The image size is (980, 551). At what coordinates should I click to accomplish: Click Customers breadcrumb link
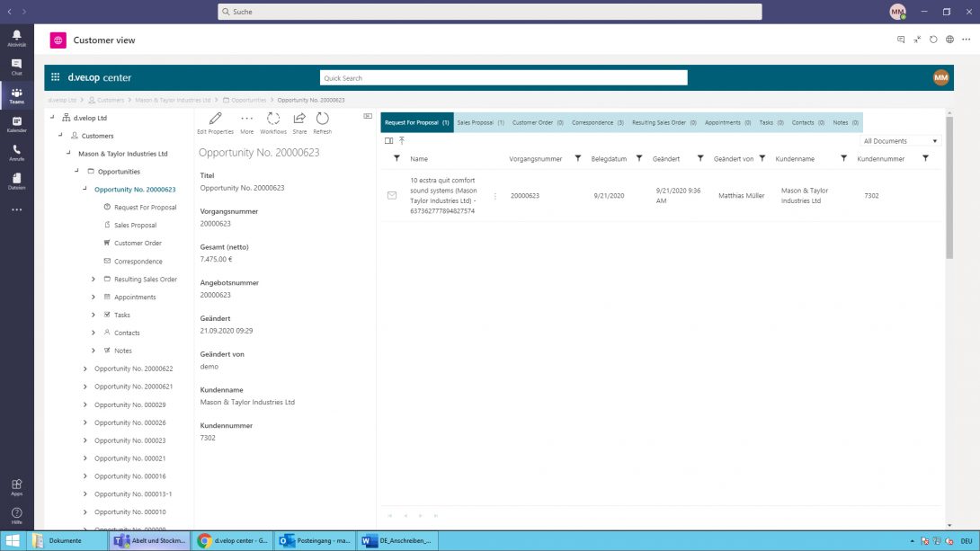click(111, 100)
